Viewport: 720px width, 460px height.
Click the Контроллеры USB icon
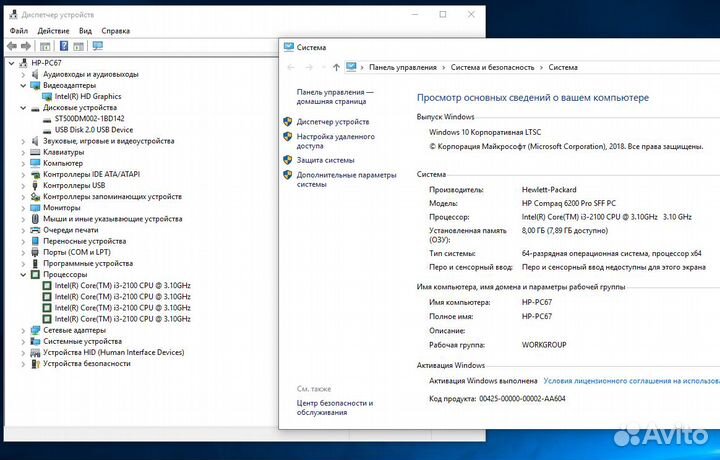pos(35,185)
